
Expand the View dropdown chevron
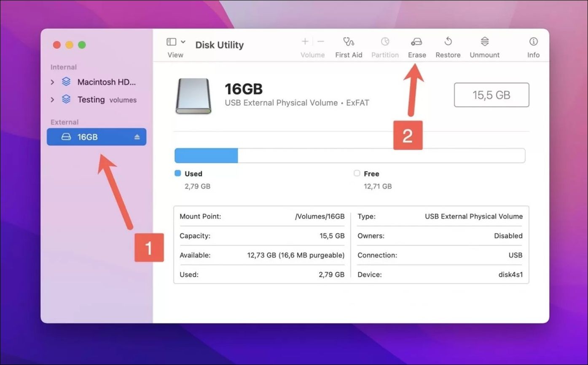tap(183, 42)
